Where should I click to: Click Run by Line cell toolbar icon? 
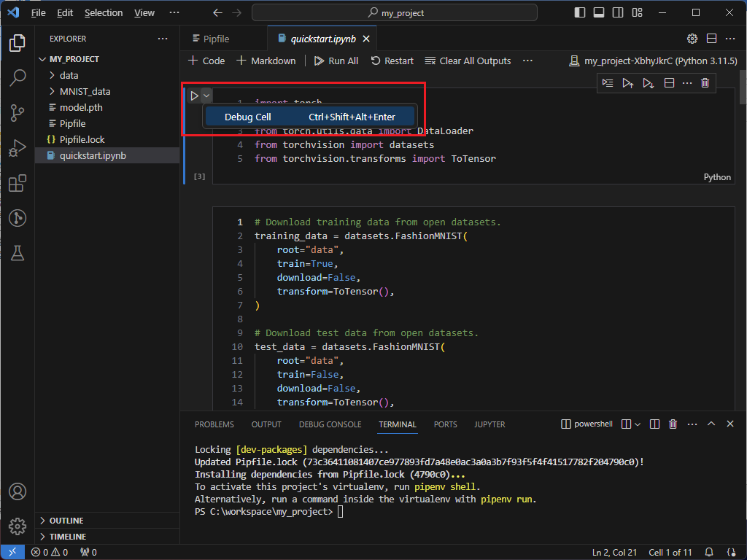[x=608, y=83]
